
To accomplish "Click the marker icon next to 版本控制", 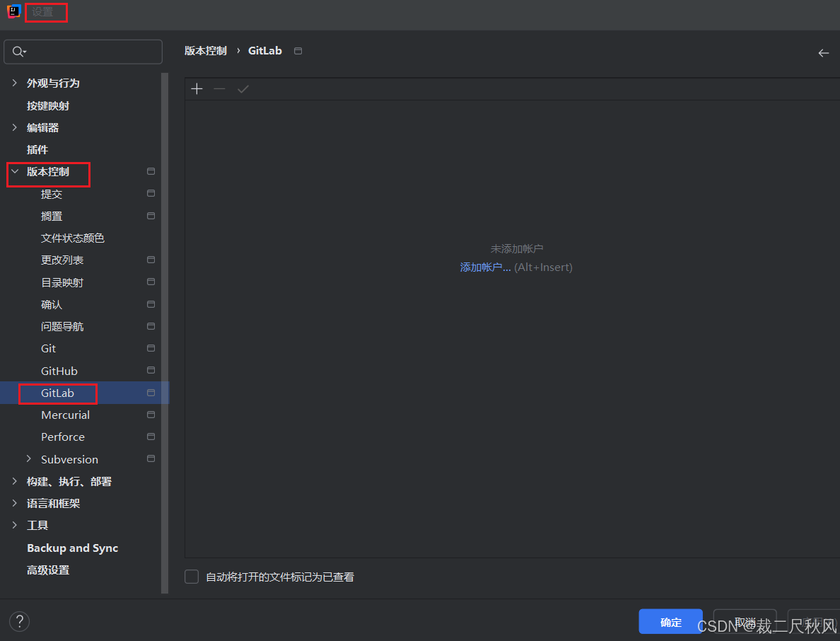I will 150,171.
